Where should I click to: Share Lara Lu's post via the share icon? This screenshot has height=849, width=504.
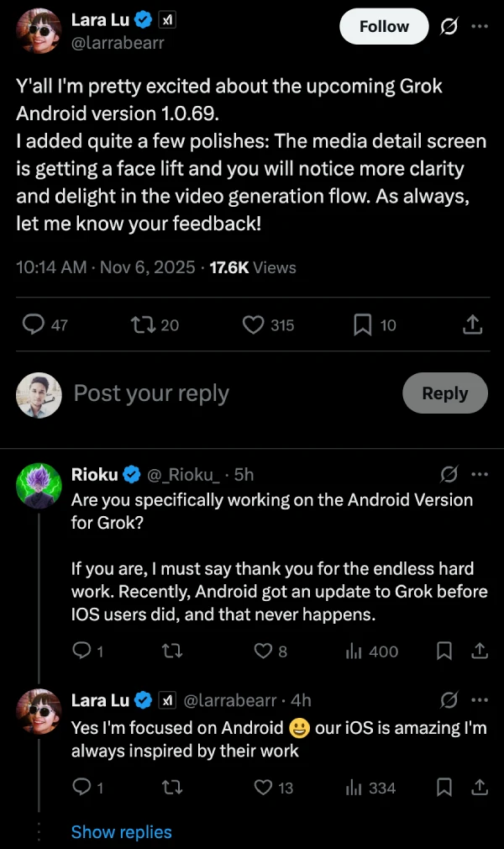point(472,324)
